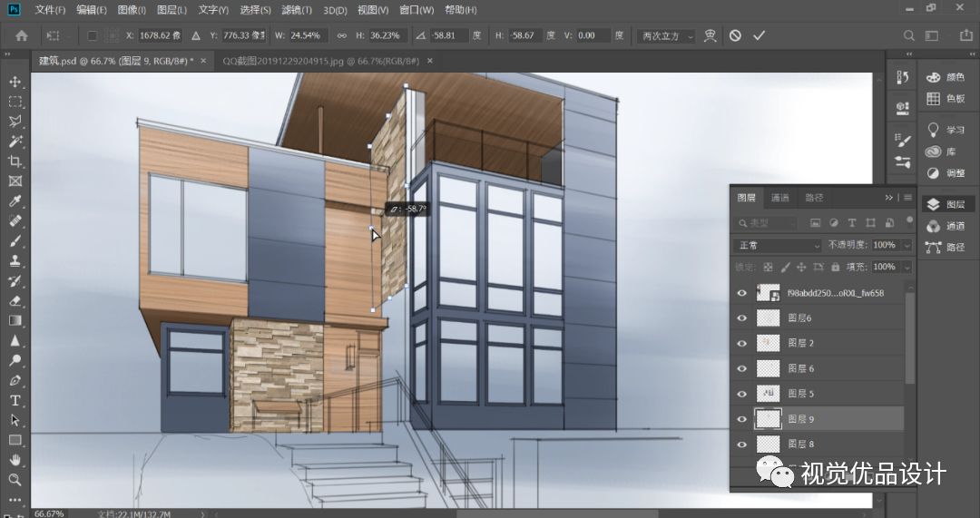Screen dimensions: 980x518
Task: Open the 填充 fill dropdown arrow
Action: click(906, 267)
